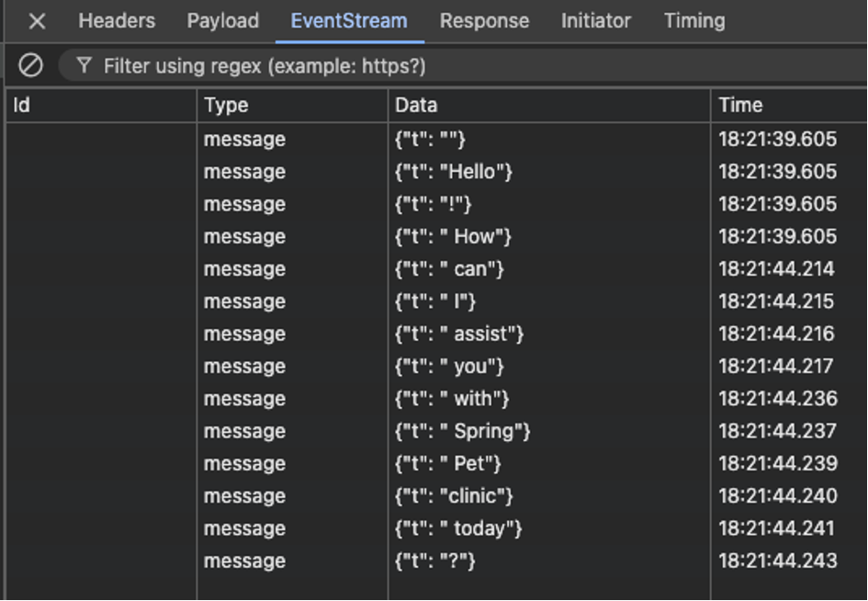This screenshot has width=868, height=601.
Task: Select the row with data " today"
Action: (x=437, y=528)
